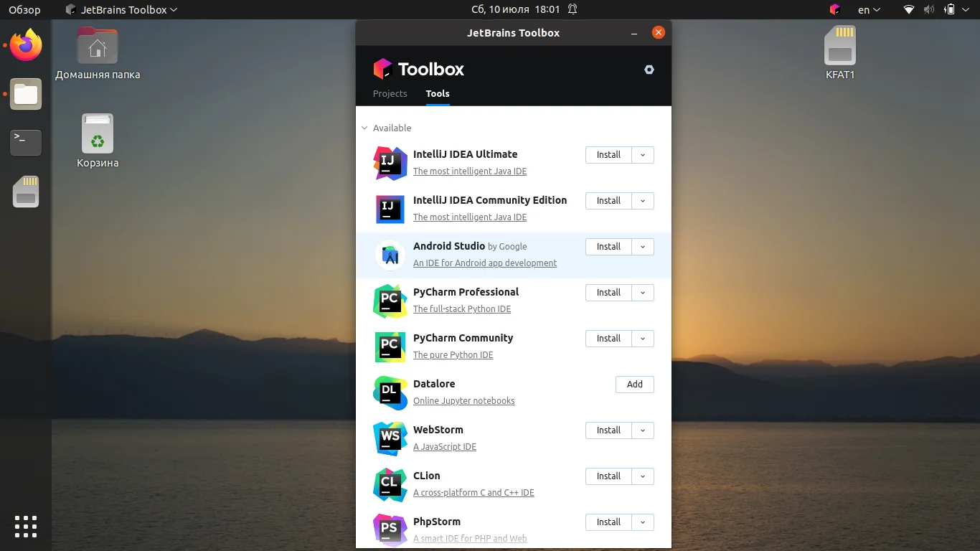The width and height of the screenshot is (980, 551).
Task: Open 'A smart IDE for PHP and Web' link
Action: click(471, 539)
